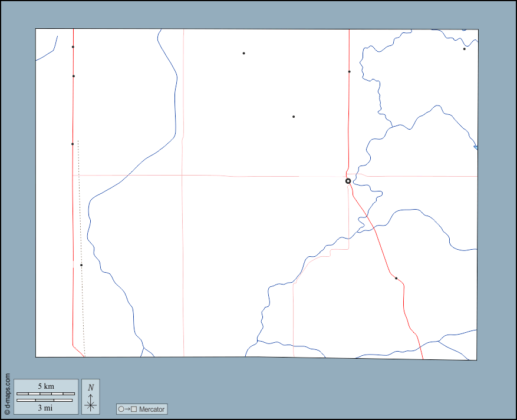517x420 pixels.
Task: Click the letter N above the compass
Action: [90, 388]
